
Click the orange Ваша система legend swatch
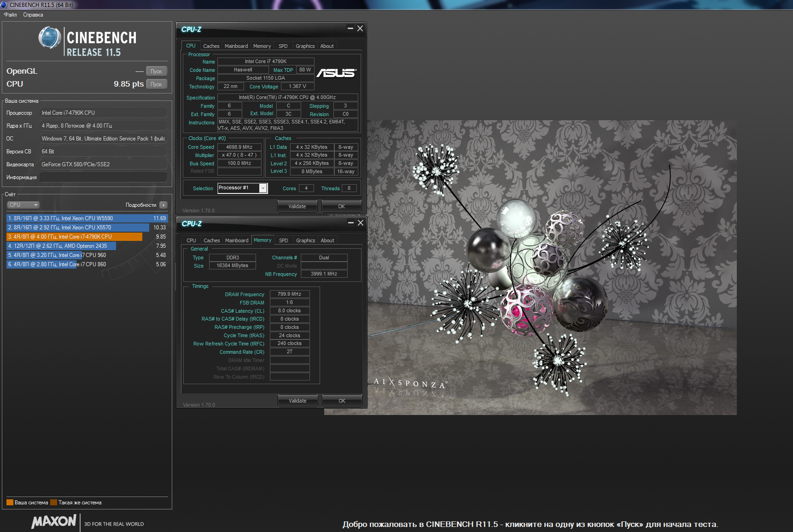pos(10,503)
